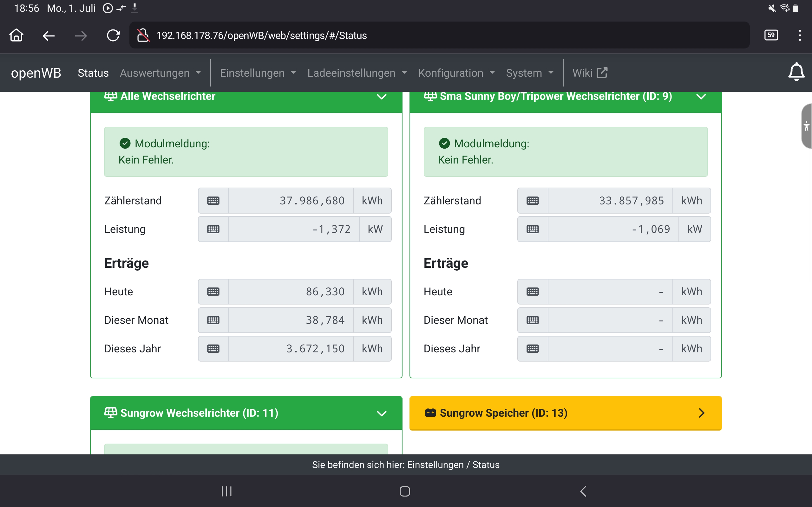Tap the insecure connection lock icon
Image resolution: width=812 pixels, height=507 pixels.
pos(143,35)
